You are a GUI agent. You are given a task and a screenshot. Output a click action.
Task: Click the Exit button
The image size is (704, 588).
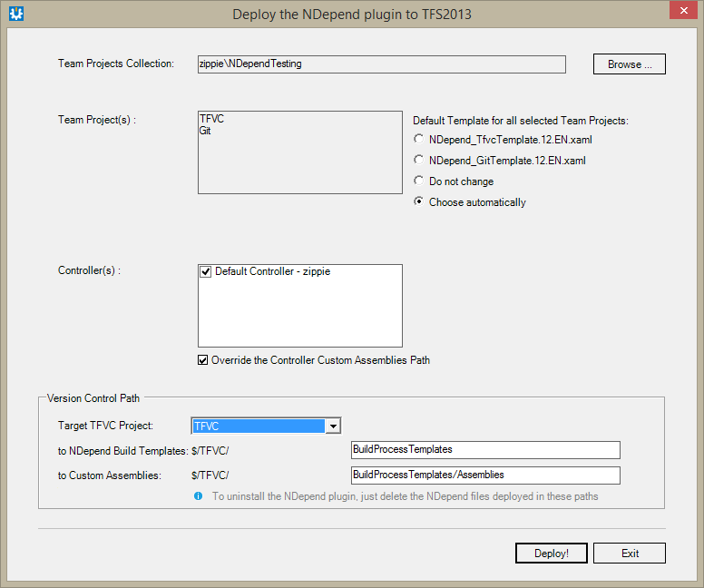coord(630,553)
